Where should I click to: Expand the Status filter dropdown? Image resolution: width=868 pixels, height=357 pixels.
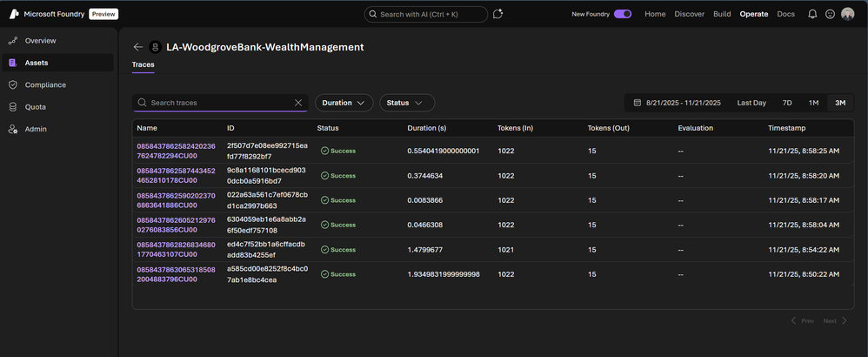coord(406,103)
